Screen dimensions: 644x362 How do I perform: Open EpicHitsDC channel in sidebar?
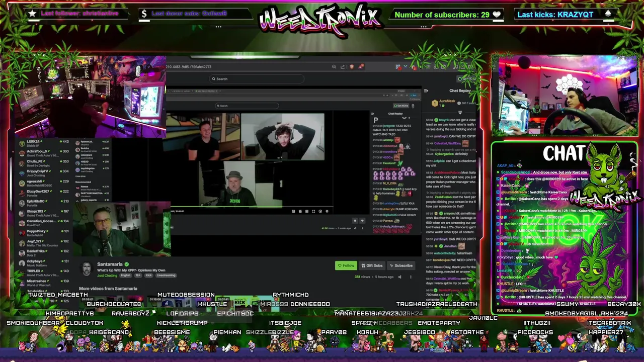(43, 203)
